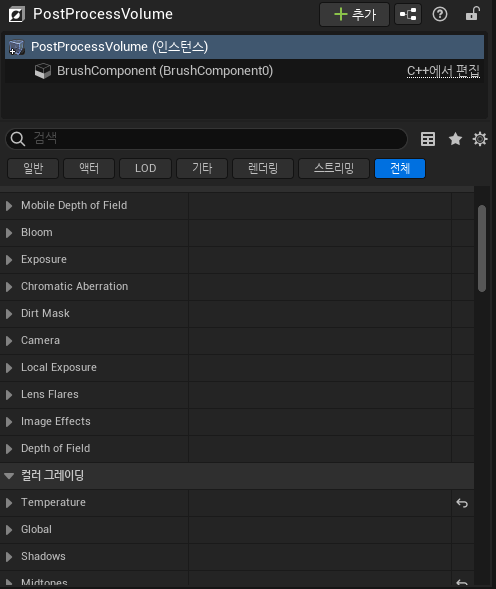Image resolution: width=496 pixels, height=589 pixels.
Task: Open details settings gear icon
Action: click(480, 139)
